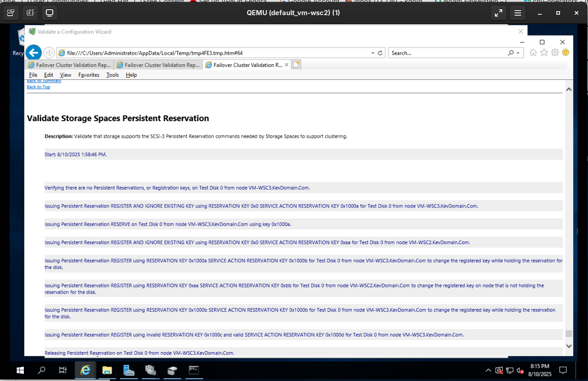Image resolution: width=588 pixels, height=381 pixels.
Task: Open the Help menu
Action: point(131,75)
